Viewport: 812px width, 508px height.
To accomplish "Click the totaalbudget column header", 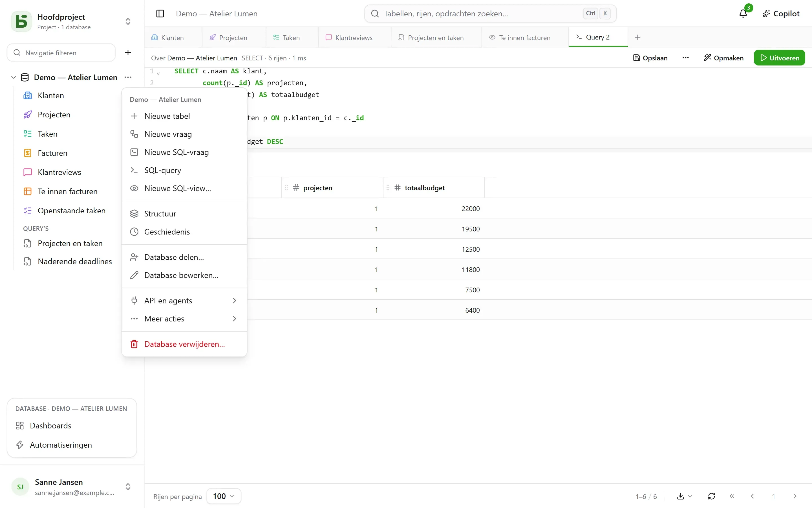I will coord(434,188).
